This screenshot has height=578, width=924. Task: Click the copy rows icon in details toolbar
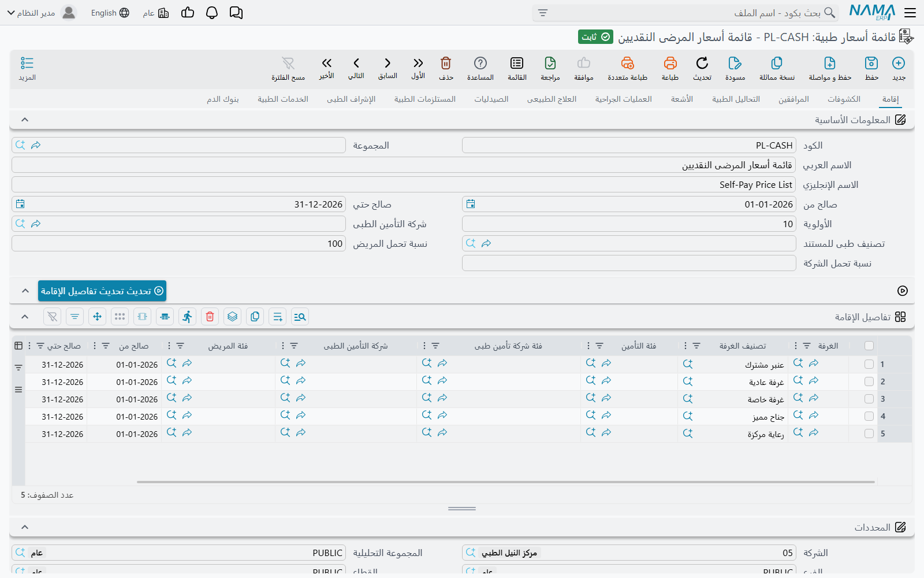255,317
